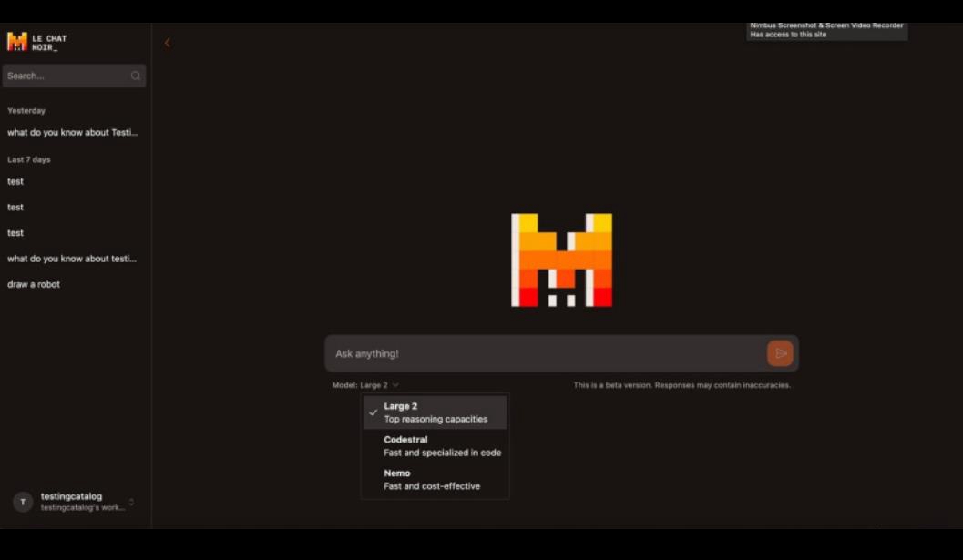Screen dimensions: 963x560
Task: Open the workspace switcher arrows
Action: (131, 503)
